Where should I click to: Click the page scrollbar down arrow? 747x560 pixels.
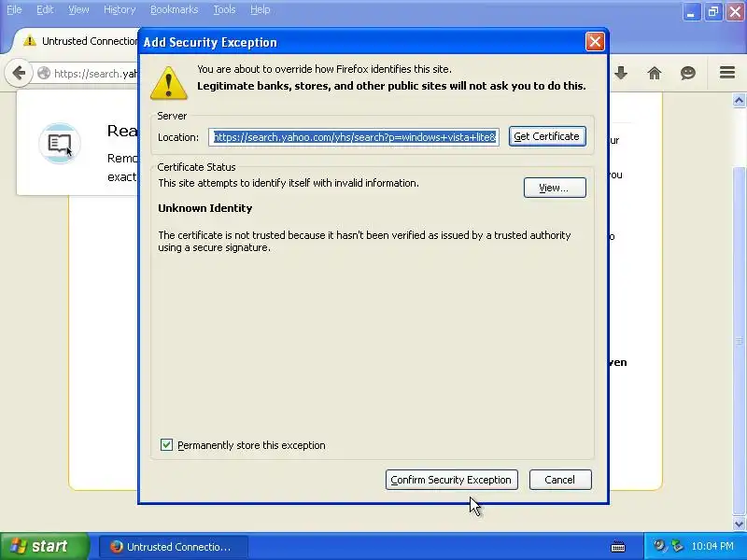coord(739,524)
